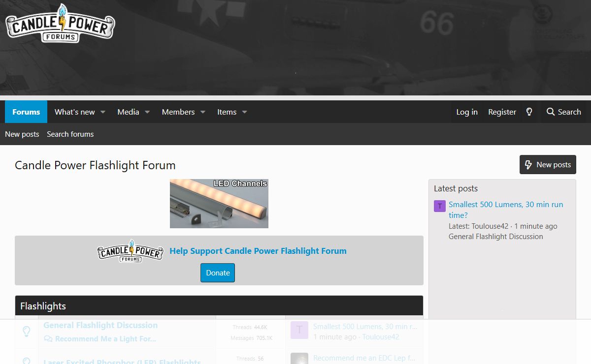Open the Media menu item

pos(128,112)
